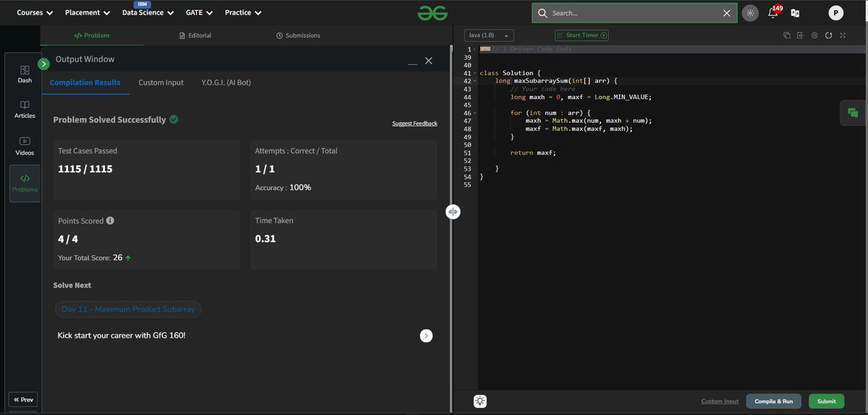Select the Custom Input tab
Screen dimensions: 868x415
click(161, 82)
